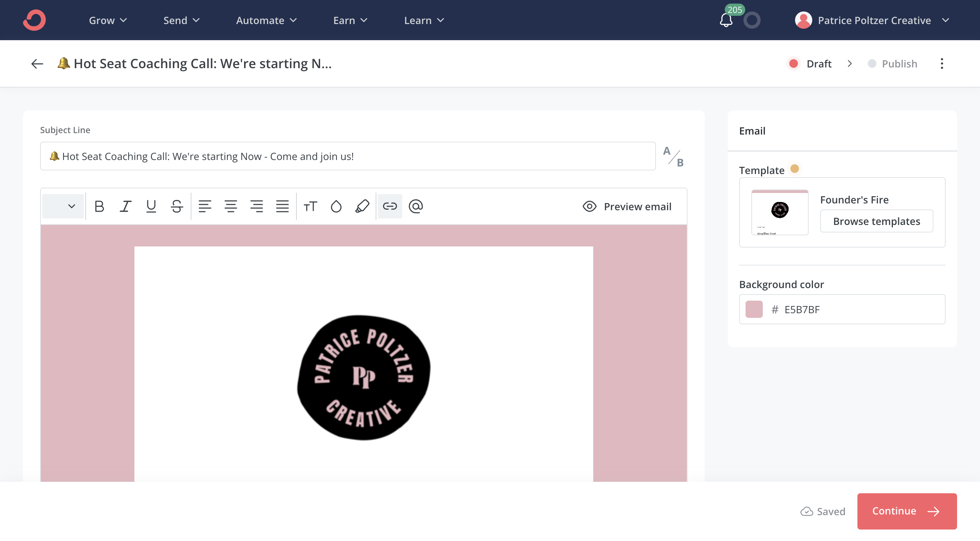Apply italic formatting
The image size is (980, 541).
125,206
